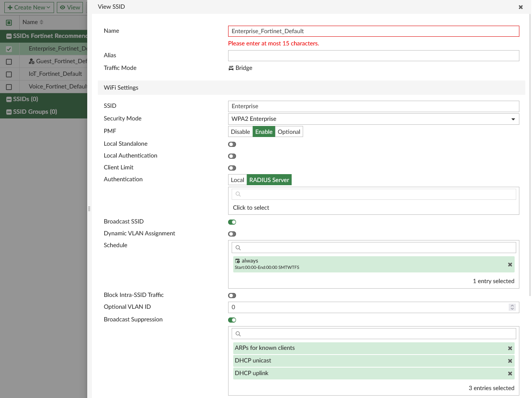Uncheck the Enterprise_Fortinet row checkbox
Screen dimensions: 532x398
(x=9, y=49)
